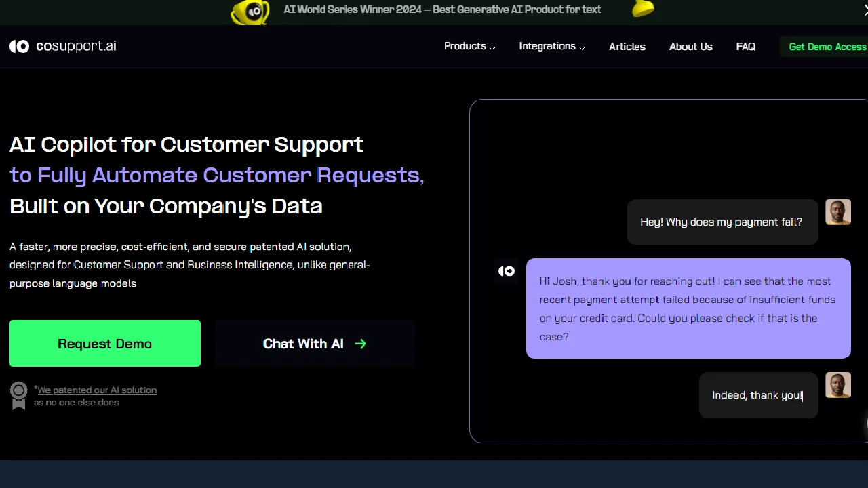Click the Request Demo button
This screenshot has width=868, height=488.
[x=104, y=344]
